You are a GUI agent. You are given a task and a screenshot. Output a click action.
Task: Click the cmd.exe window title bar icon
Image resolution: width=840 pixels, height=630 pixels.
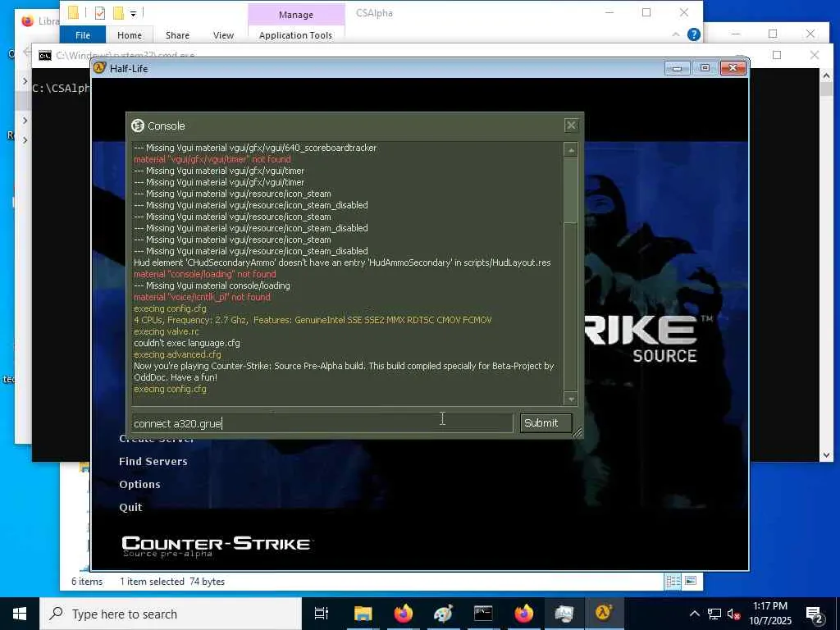pyautogui.click(x=45, y=56)
